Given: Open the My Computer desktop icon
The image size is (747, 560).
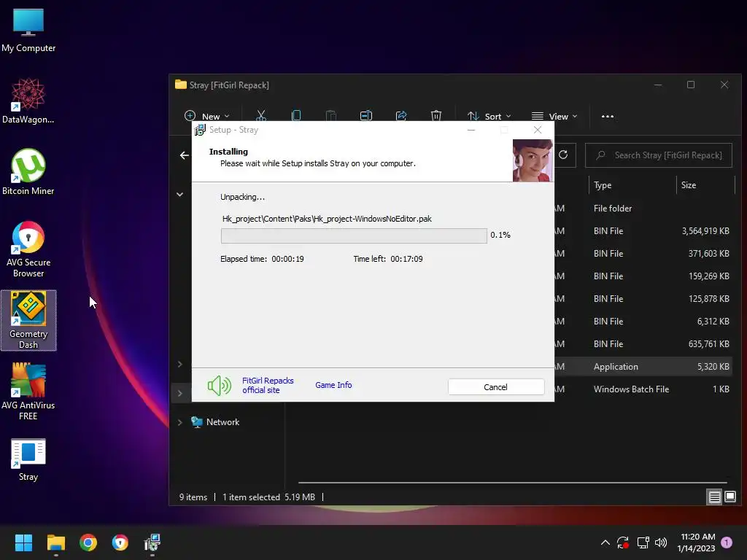Looking at the screenshot, I should pyautogui.click(x=28, y=31).
